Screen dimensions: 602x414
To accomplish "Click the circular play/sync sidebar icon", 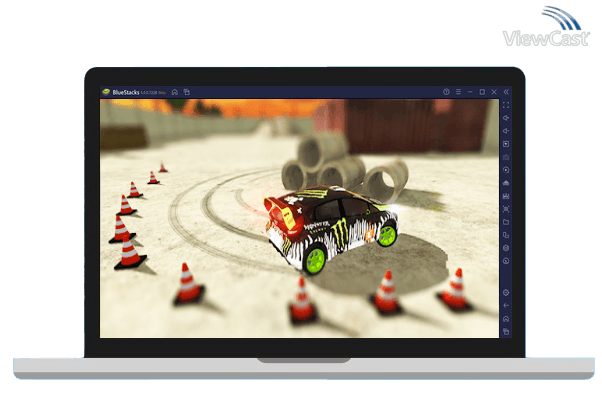I will [506, 170].
